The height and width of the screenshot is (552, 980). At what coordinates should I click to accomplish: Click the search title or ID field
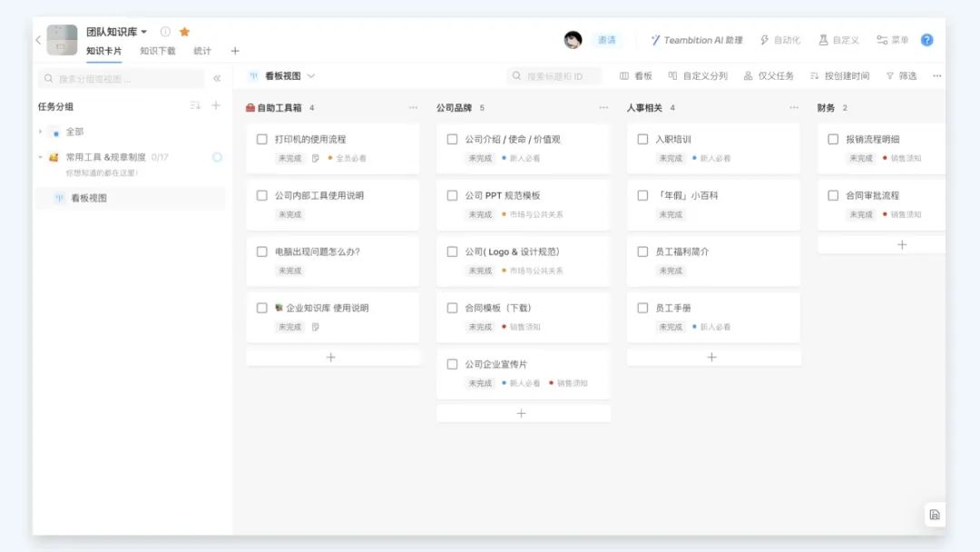pyautogui.click(x=554, y=76)
